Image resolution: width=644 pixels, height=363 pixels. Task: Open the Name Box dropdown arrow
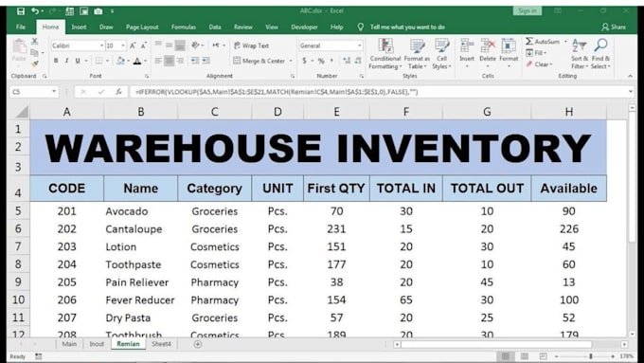tap(54, 92)
